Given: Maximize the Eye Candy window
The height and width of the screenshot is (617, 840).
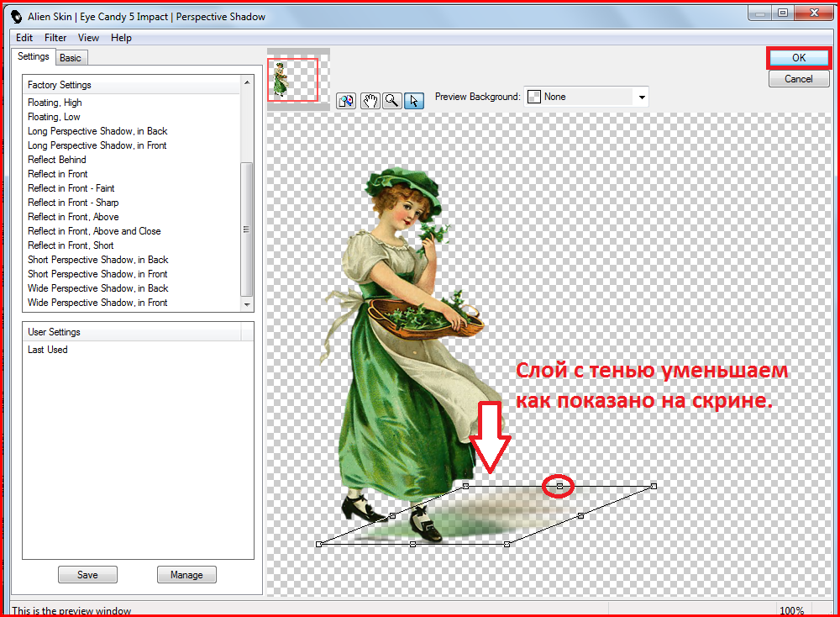Looking at the screenshot, I should pyautogui.click(x=783, y=13).
